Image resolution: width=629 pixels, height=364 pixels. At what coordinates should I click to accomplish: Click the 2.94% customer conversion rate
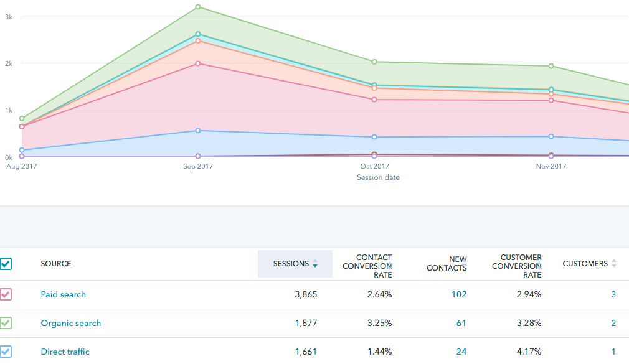(529, 294)
